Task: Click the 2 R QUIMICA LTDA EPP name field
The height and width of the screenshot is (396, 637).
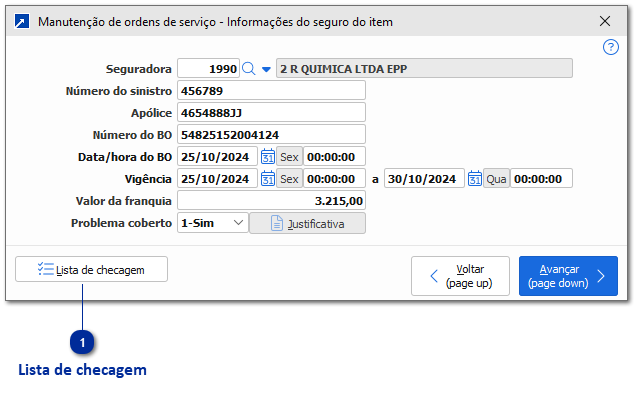Action: pyautogui.click(x=425, y=68)
